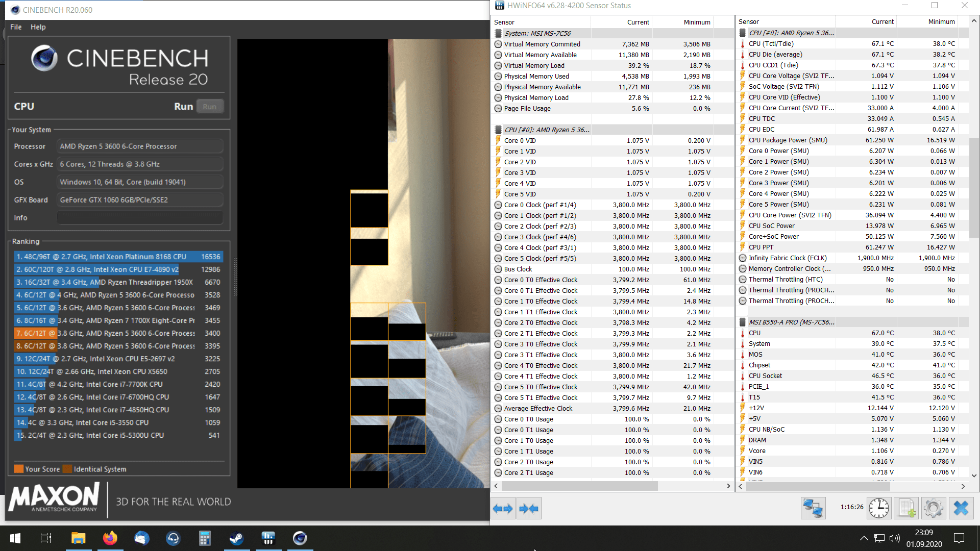Select the MSI B550-A PRO group header
Viewport: 980px width, 551px height.
[x=852, y=322]
